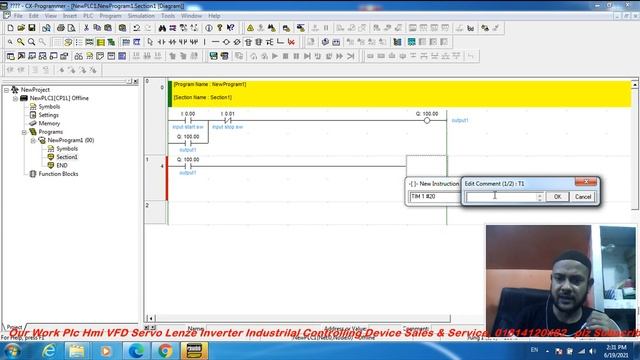Insert a New Coil circle icon
This screenshot has width=640, height=360.
[x=226, y=42]
